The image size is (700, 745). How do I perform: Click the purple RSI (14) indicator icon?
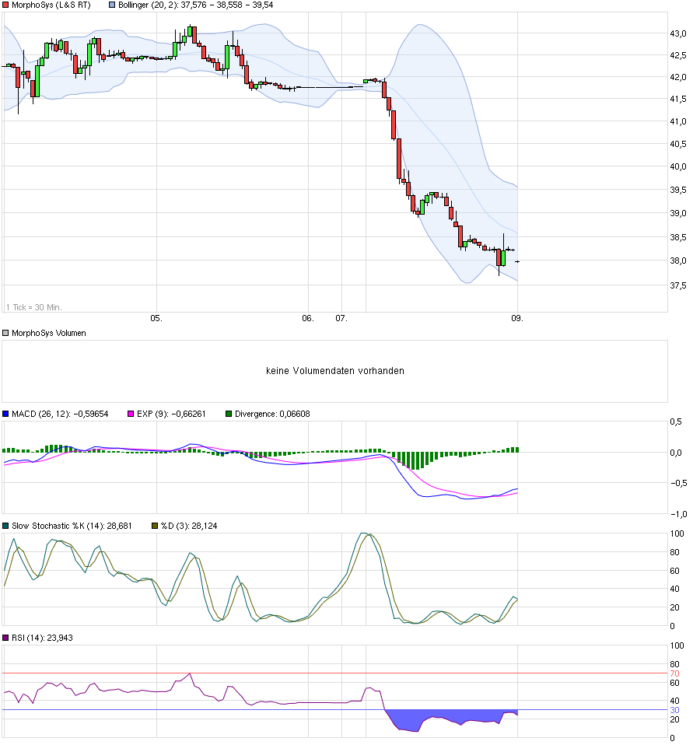pos(6,638)
